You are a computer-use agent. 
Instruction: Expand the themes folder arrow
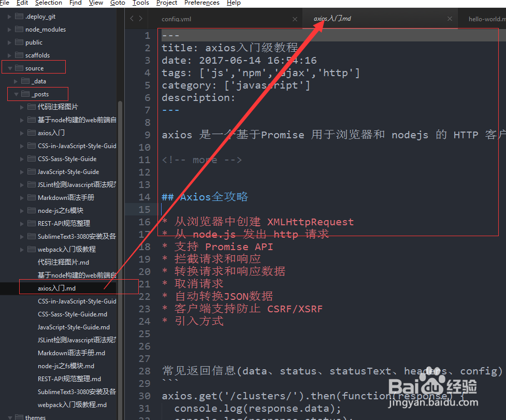(x=10, y=417)
